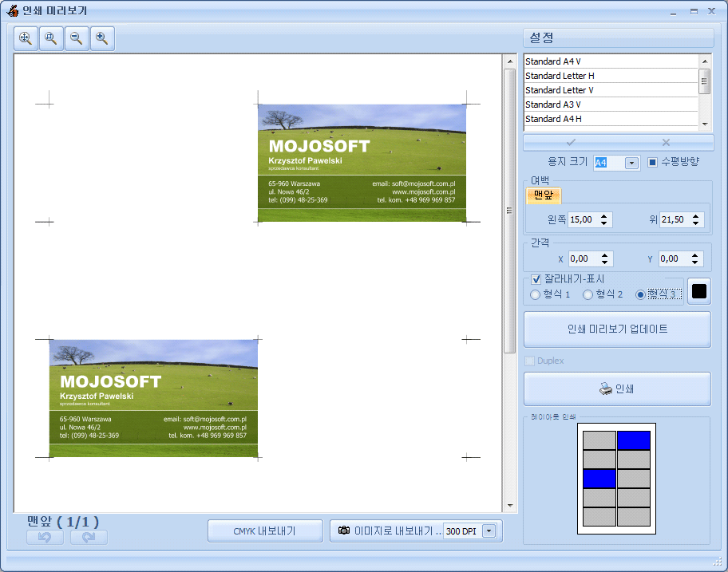The image size is (728, 572).
Task: Decrease the 위 margin with down arrow
Action: point(695,223)
